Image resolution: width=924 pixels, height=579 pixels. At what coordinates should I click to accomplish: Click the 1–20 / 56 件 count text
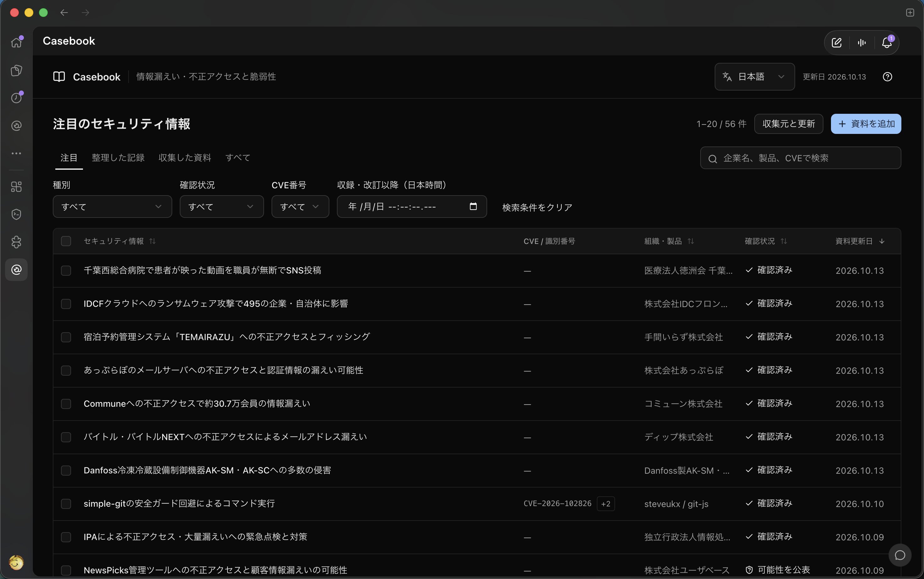tap(722, 124)
